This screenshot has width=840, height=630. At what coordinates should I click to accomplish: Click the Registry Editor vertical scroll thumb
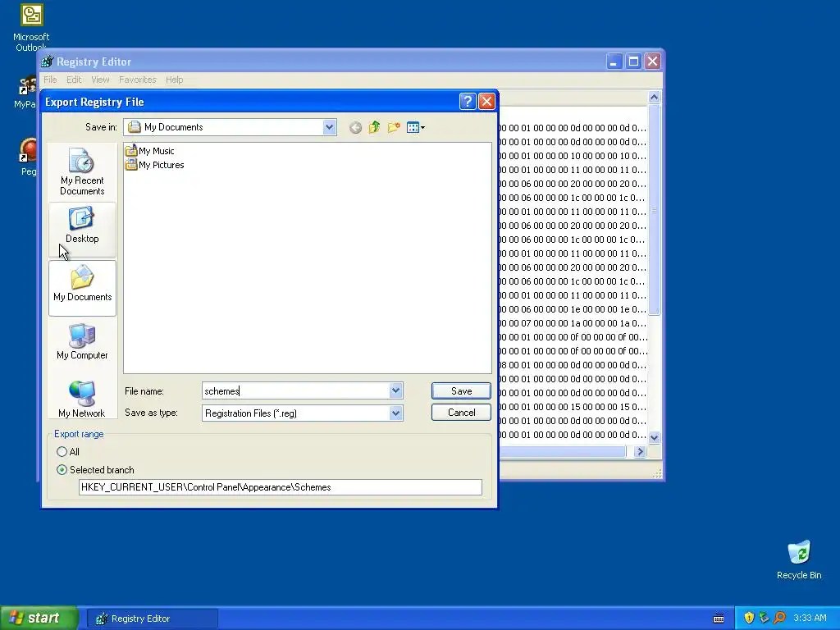pyautogui.click(x=654, y=210)
